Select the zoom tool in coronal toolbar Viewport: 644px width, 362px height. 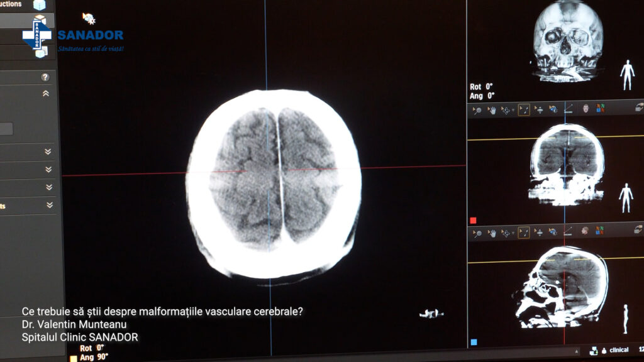tap(477, 110)
